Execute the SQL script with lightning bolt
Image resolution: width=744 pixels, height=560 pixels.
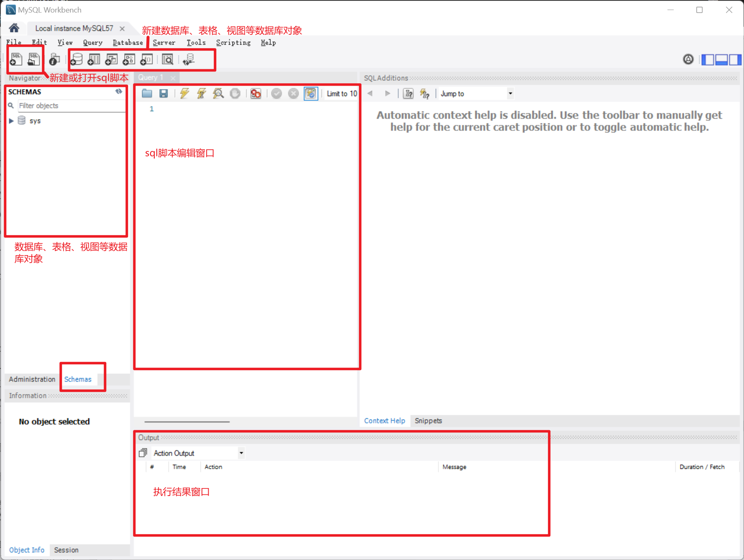click(184, 94)
